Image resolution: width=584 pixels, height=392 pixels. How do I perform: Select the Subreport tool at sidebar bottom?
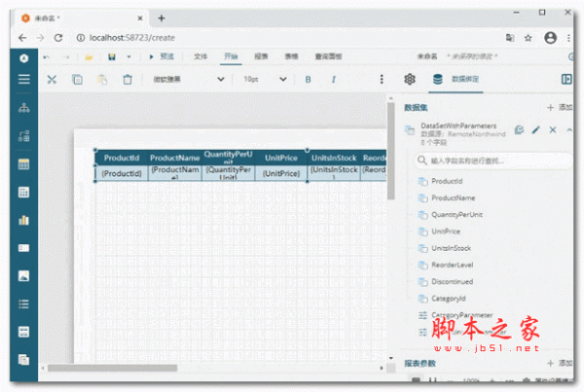pyautogui.click(x=23, y=360)
